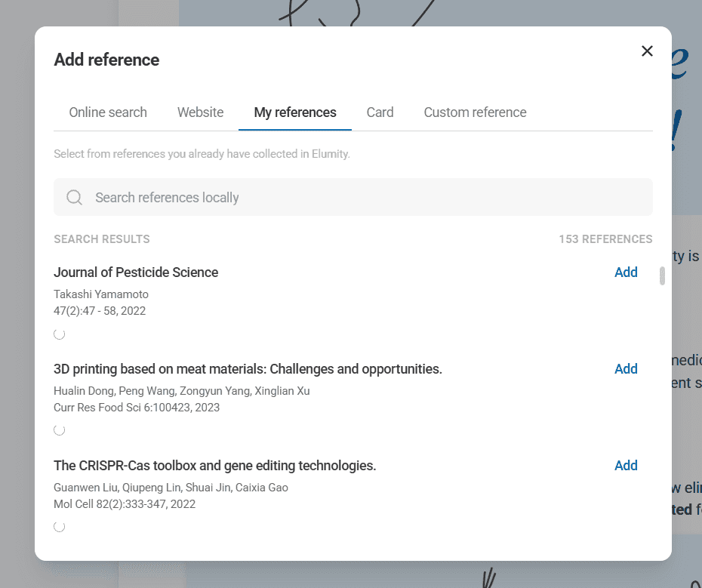Select the My references tab
The height and width of the screenshot is (588, 702).
point(295,112)
